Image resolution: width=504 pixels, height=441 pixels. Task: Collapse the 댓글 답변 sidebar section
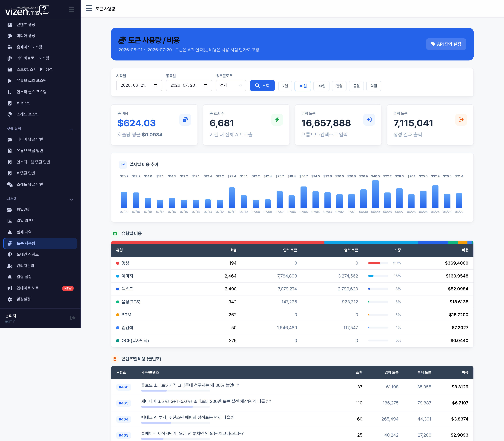click(x=71, y=129)
